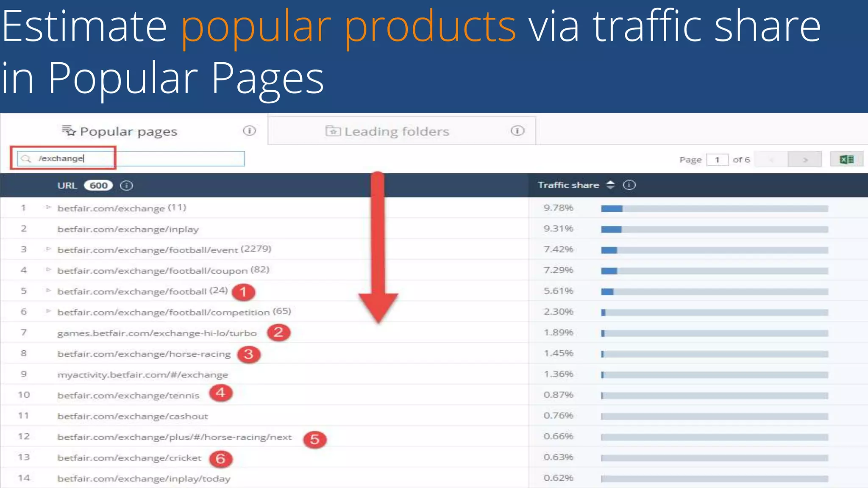868x488 pixels.
Task: Open exchange/plus/#/horse-racing/next link
Action: (175, 437)
